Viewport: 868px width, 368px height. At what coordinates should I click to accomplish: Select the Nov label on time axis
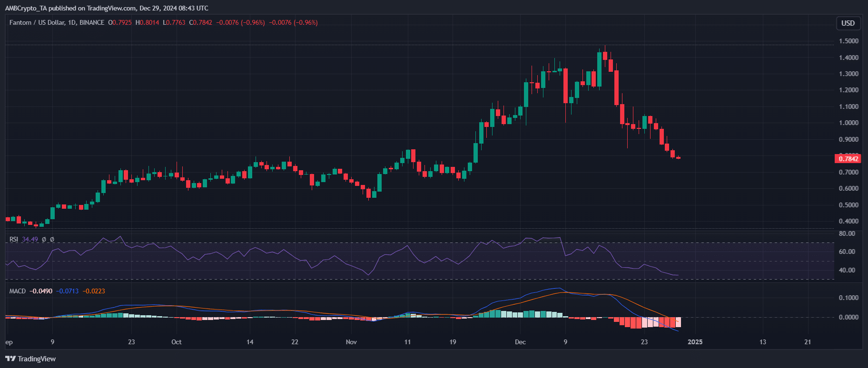pyautogui.click(x=351, y=342)
